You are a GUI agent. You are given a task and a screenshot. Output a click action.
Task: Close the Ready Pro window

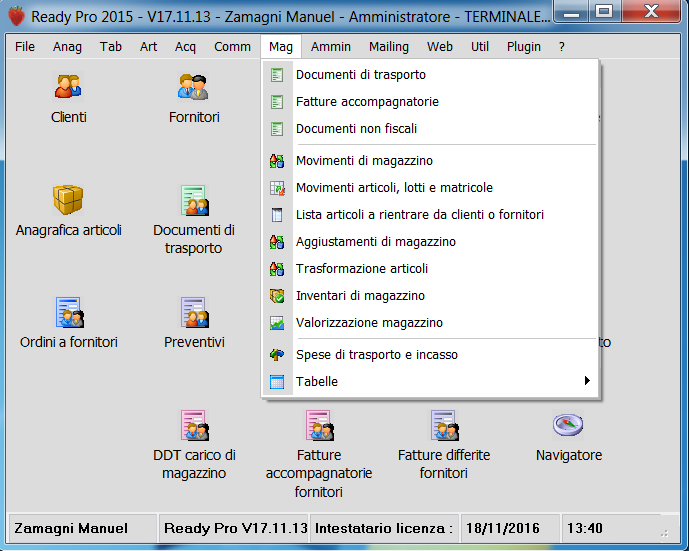tap(651, 11)
